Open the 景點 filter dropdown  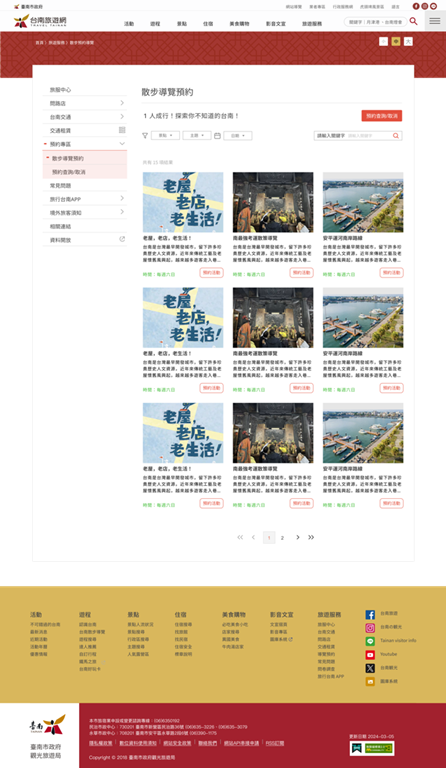[x=165, y=136]
